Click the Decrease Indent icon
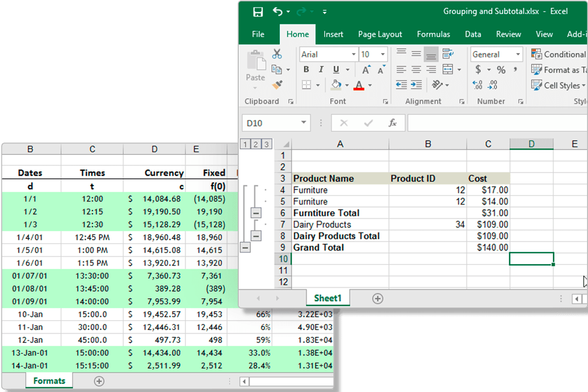The image size is (588, 392). coord(401,85)
